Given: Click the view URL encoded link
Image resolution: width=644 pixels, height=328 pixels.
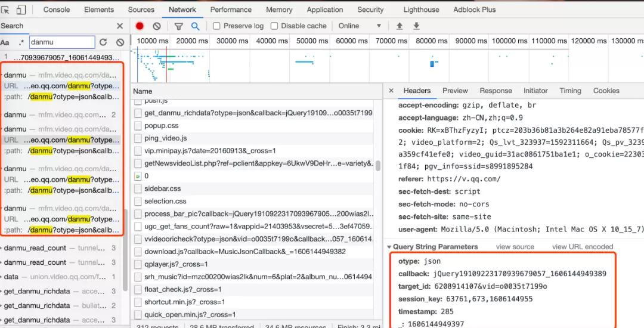Looking at the screenshot, I should tap(582, 247).
